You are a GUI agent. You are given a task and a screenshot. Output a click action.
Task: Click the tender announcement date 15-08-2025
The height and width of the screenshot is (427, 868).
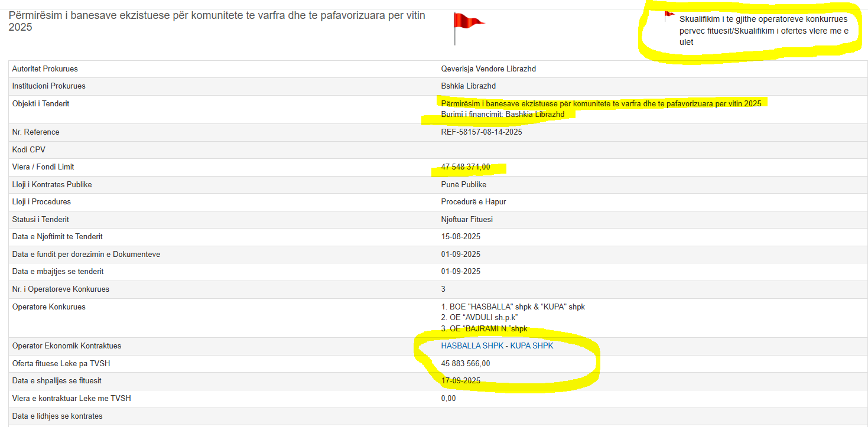point(461,236)
